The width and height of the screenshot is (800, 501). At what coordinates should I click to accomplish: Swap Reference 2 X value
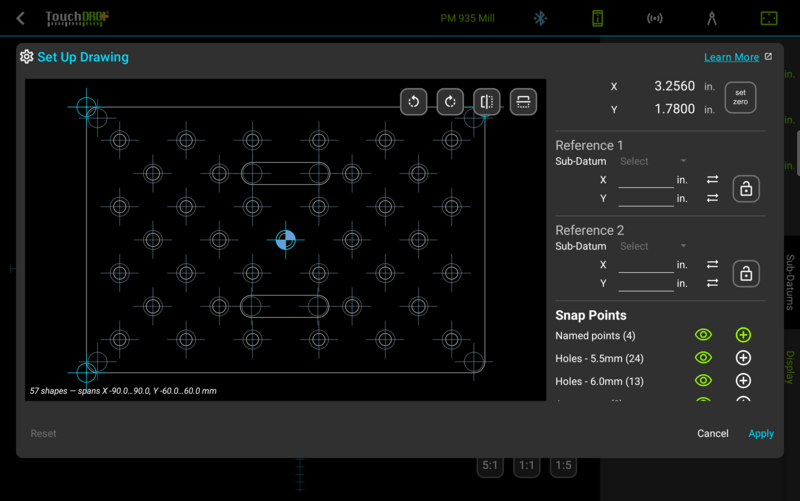[712, 264]
